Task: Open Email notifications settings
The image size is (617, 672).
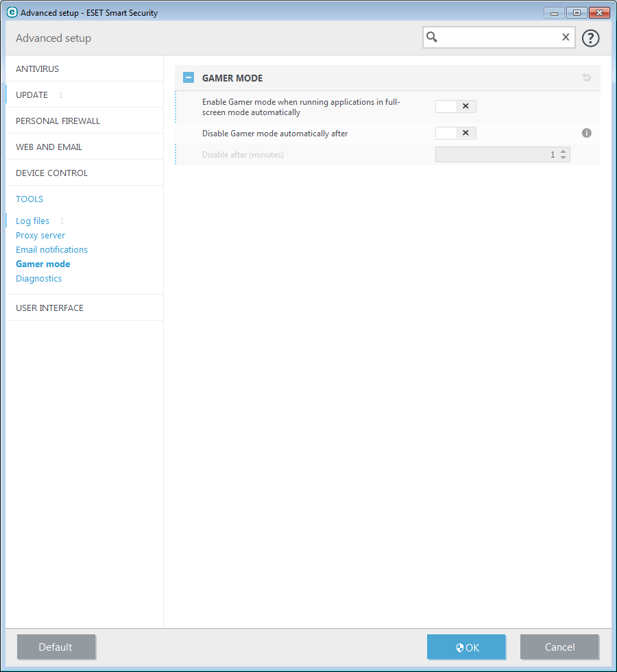Action: (x=51, y=249)
